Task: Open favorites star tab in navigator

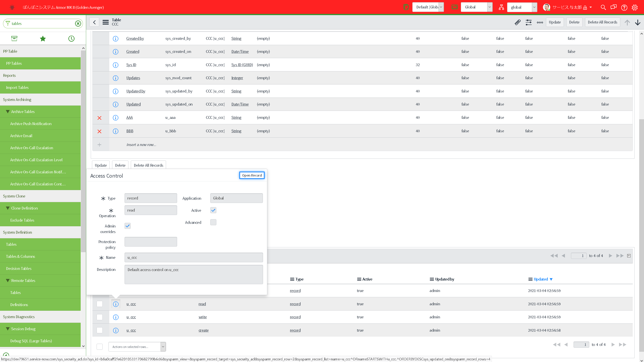Action: pyautogui.click(x=43, y=38)
